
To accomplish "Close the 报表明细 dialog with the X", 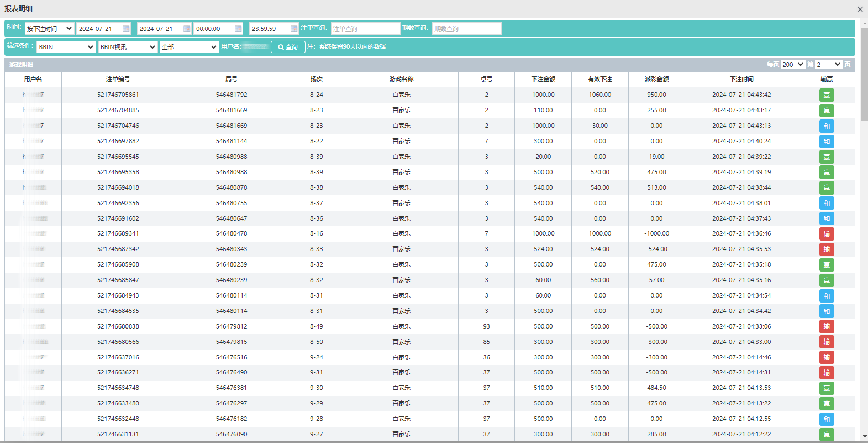I will [x=860, y=9].
